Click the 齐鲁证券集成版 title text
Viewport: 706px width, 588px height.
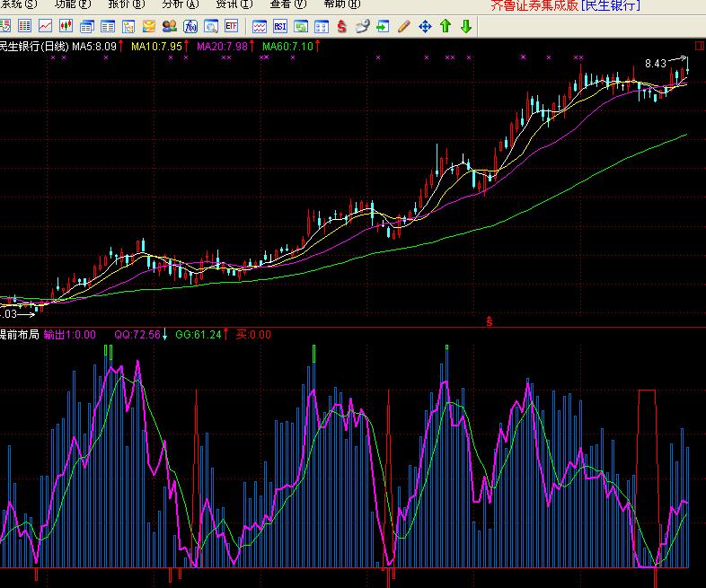pyautogui.click(x=534, y=5)
